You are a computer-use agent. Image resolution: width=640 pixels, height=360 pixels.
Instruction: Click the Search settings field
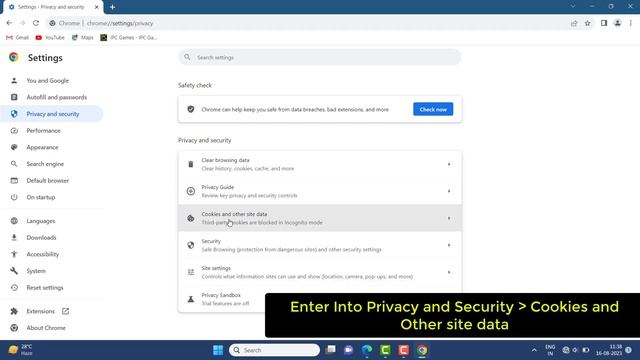tap(320, 58)
